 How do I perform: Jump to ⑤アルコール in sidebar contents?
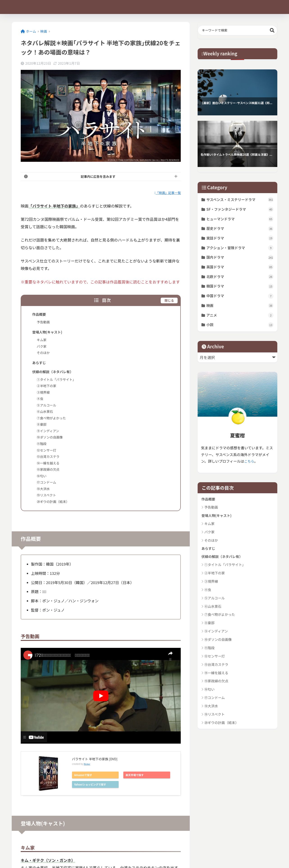coord(214,598)
